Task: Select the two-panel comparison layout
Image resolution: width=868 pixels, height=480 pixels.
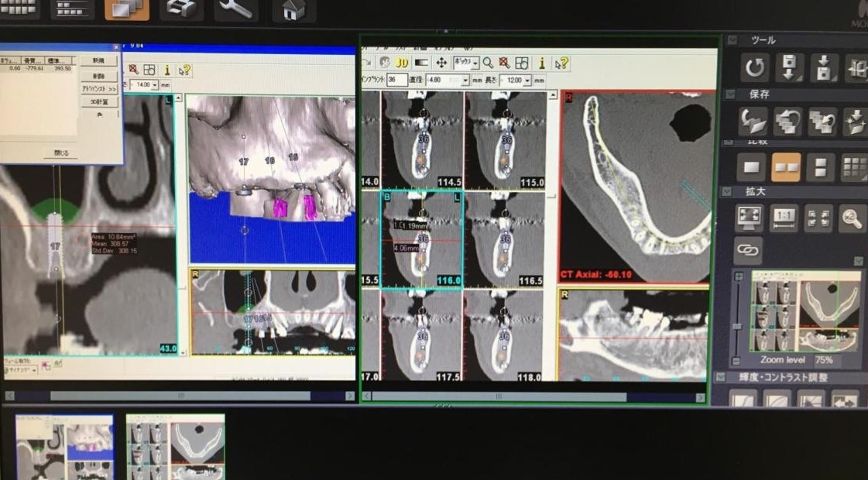Action: click(x=785, y=166)
